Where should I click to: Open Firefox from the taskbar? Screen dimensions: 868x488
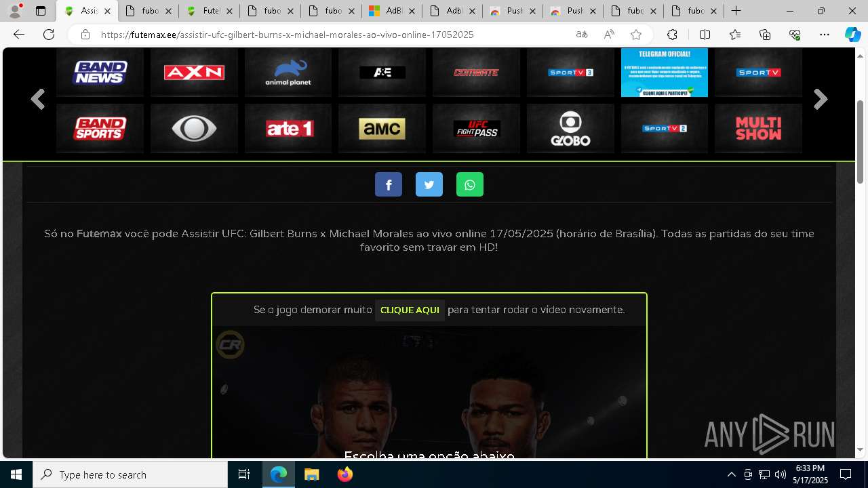pyautogui.click(x=345, y=474)
